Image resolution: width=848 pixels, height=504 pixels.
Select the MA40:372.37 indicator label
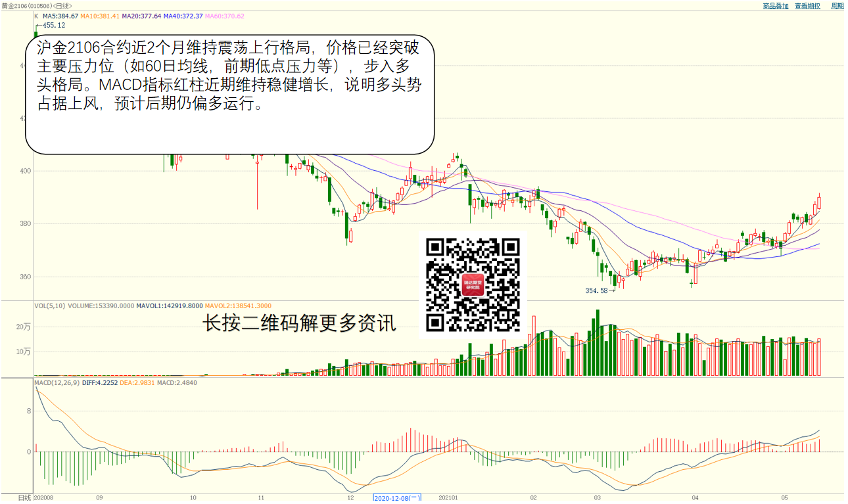(183, 16)
